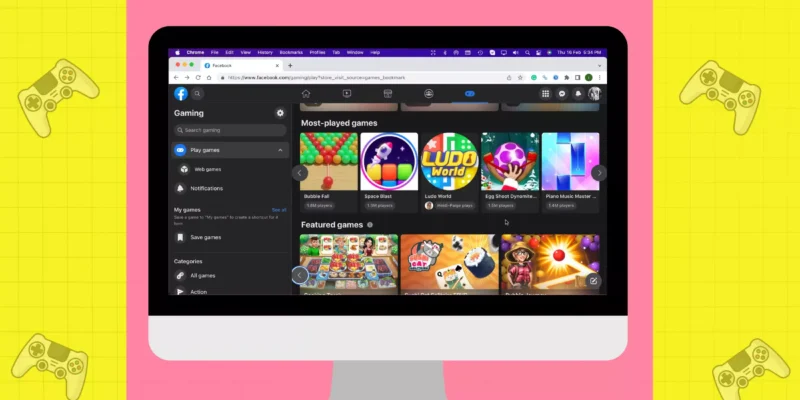Screen dimensions: 800x400
Task: Open Chrome extensions puzzle icon
Action: [x=567, y=78]
